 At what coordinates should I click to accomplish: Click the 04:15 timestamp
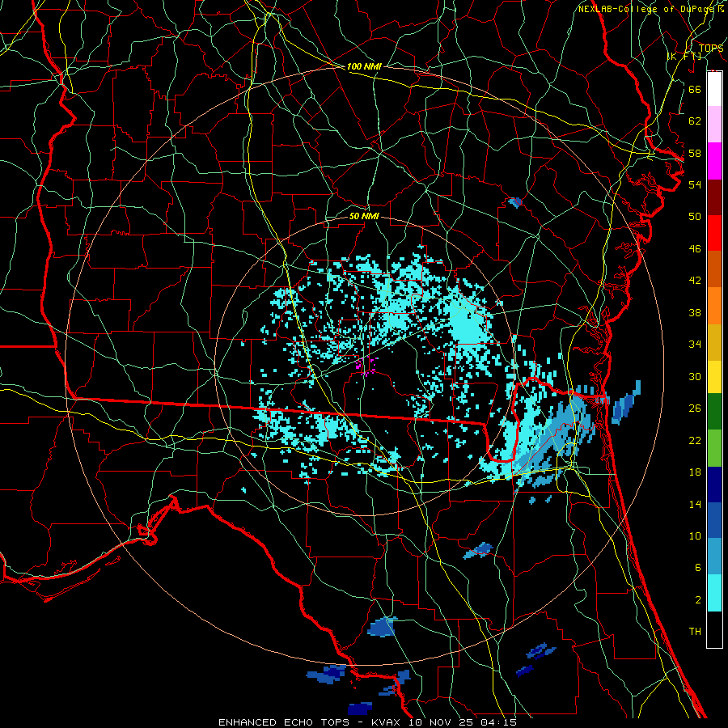[498, 722]
